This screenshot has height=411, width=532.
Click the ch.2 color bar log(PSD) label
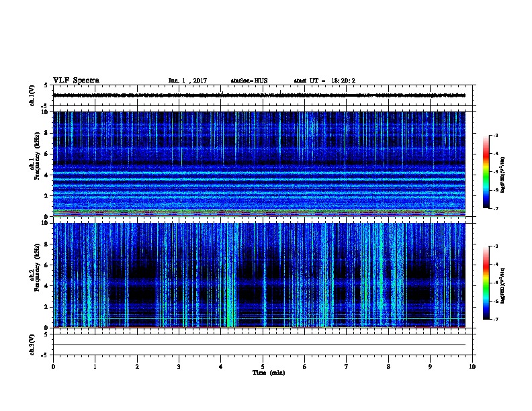[x=502, y=285]
